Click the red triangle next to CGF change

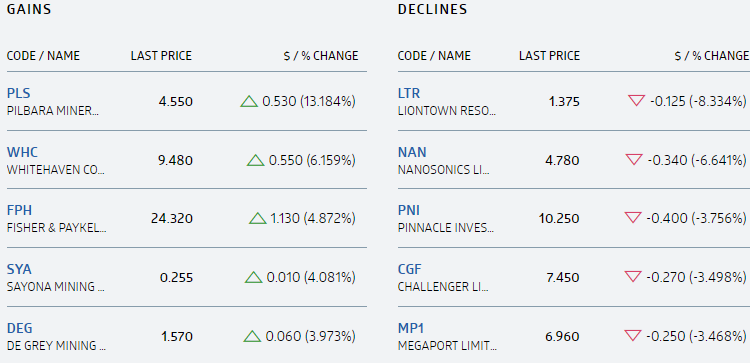coord(633,276)
